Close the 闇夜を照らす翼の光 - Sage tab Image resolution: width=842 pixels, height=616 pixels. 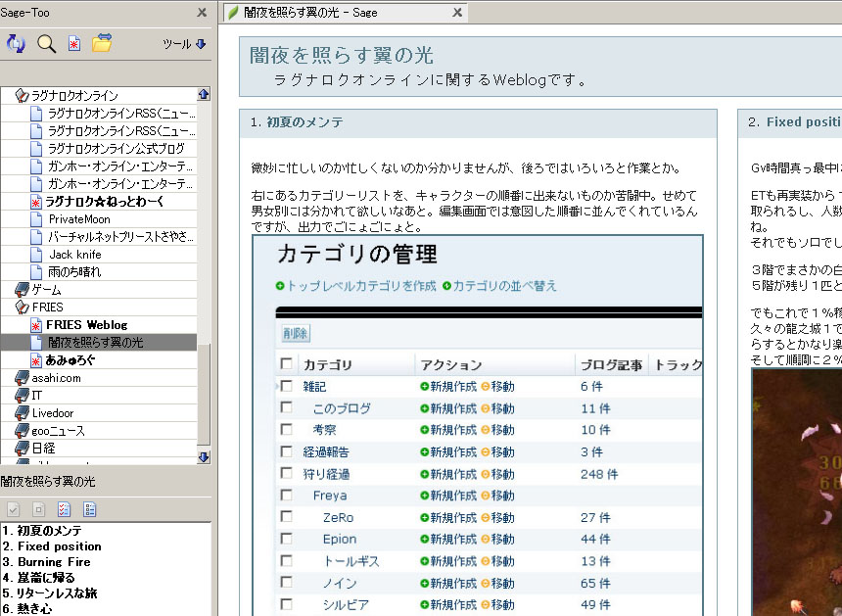click(457, 13)
